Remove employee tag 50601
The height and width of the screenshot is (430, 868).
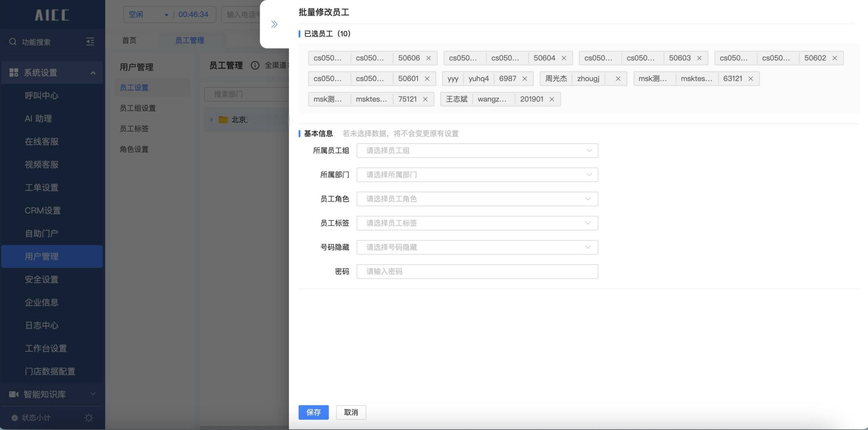coord(427,79)
